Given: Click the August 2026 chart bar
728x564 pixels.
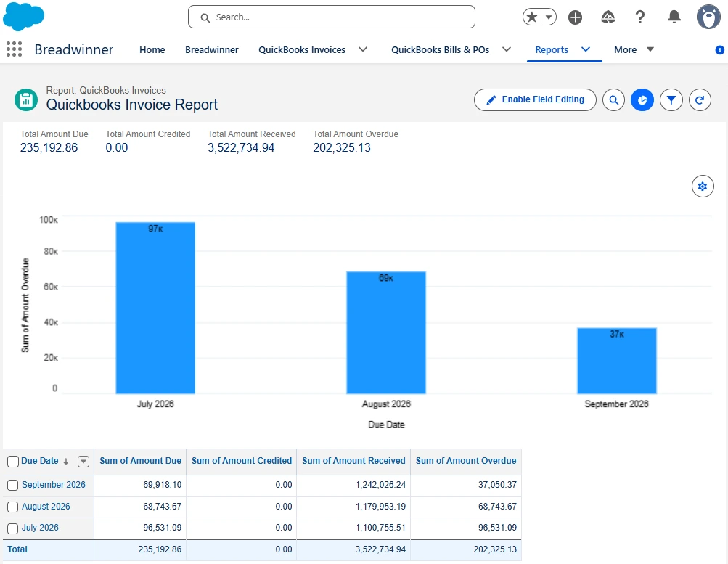Looking at the screenshot, I should click(386, 333).
